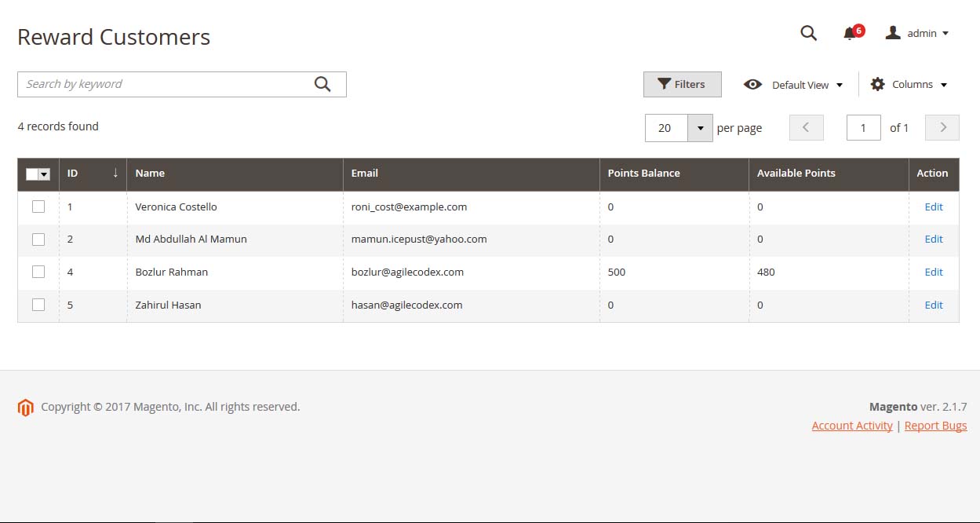Open the select-all checkbox dropdown arrow
Screen dimensions: 980x523
tap(44, 174)
